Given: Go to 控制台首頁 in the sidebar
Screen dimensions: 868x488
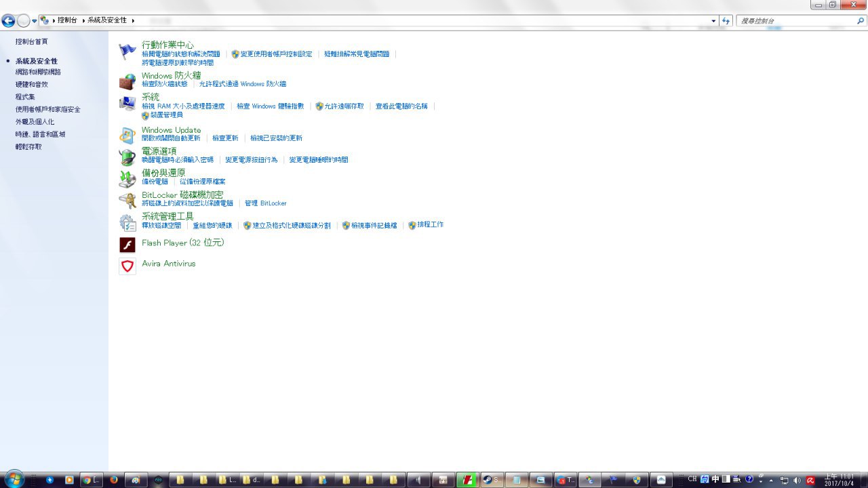Looking at the screenshot, I should pyautogui.click(x=32, y=42).
